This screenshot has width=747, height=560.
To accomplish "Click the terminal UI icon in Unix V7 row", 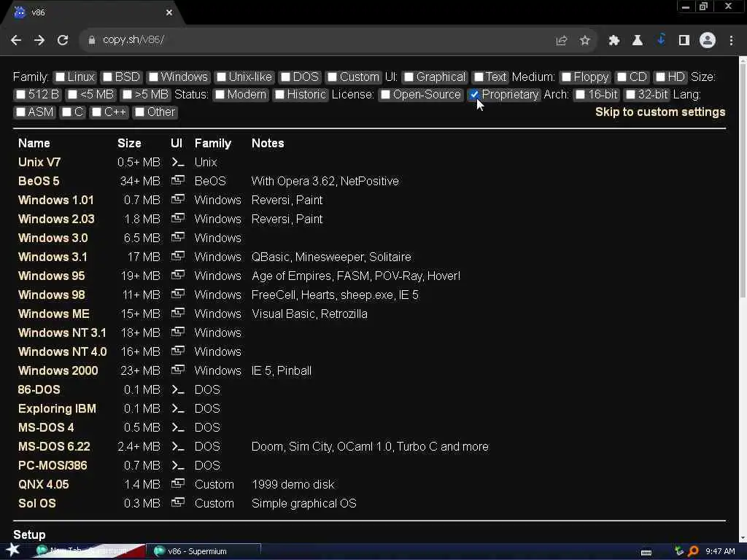I will [x=178, y=163].
